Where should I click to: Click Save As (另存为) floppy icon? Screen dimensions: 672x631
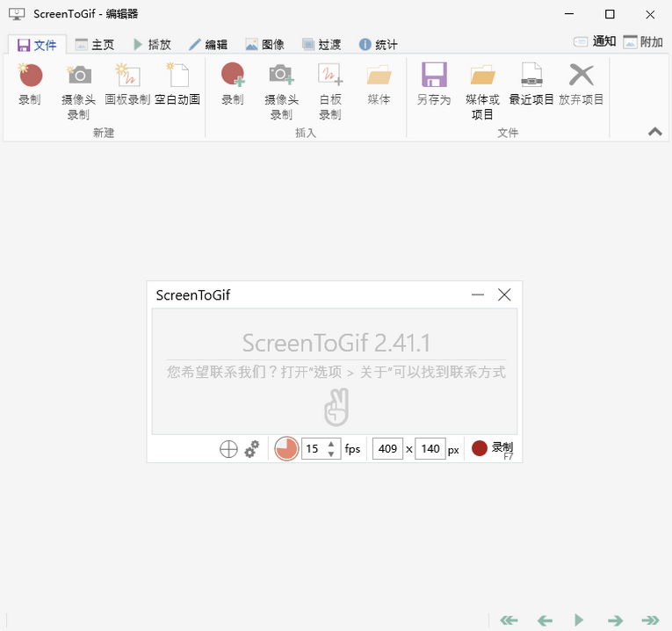coord(434,85)
